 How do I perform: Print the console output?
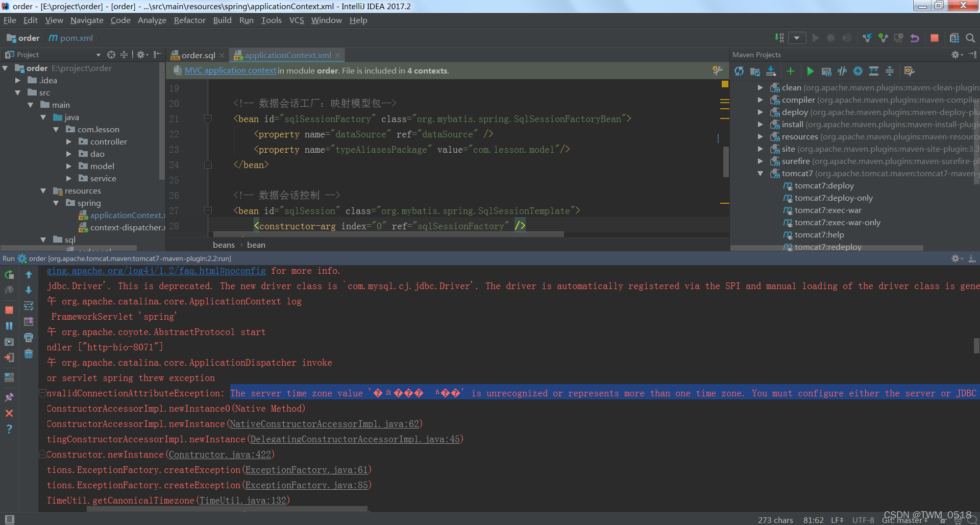coord(29,338)
